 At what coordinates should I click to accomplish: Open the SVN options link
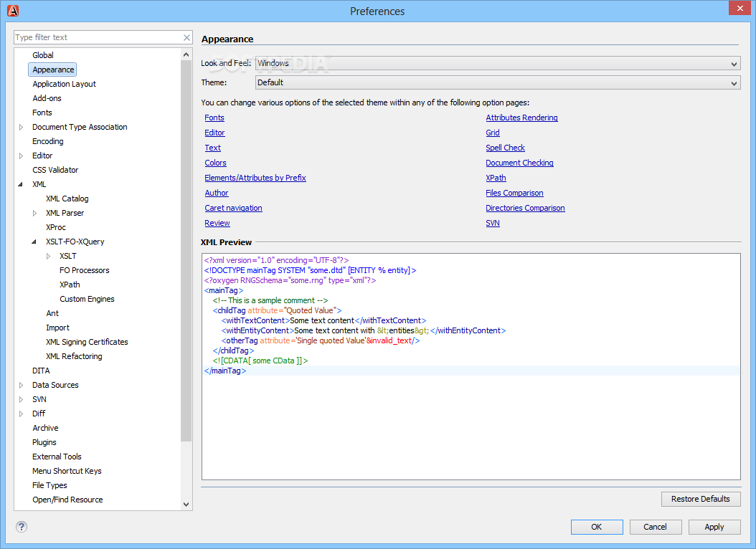(x=492, y=223)
